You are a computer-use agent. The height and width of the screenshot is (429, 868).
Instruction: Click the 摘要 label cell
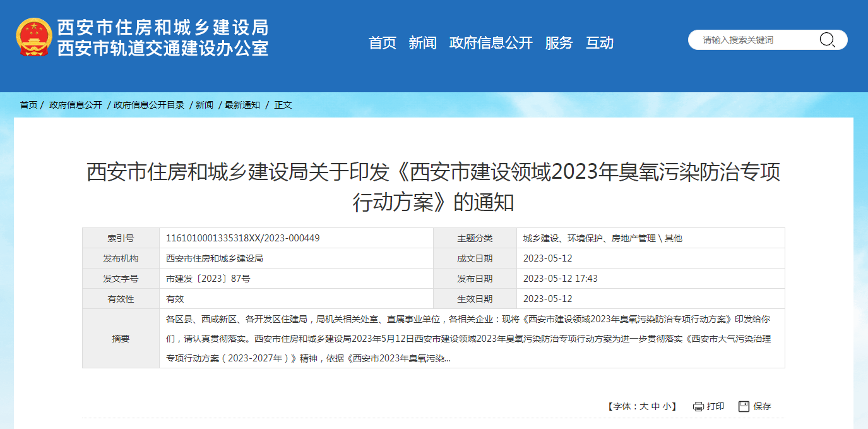[121, 339]
